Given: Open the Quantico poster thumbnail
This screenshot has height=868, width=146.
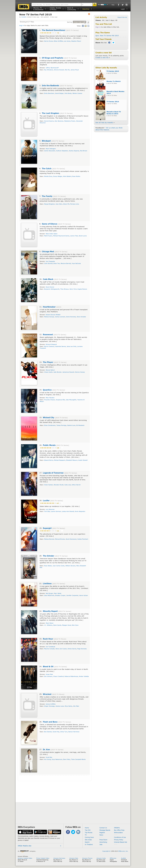Looking at the screenshot, I should pos(29,401).
